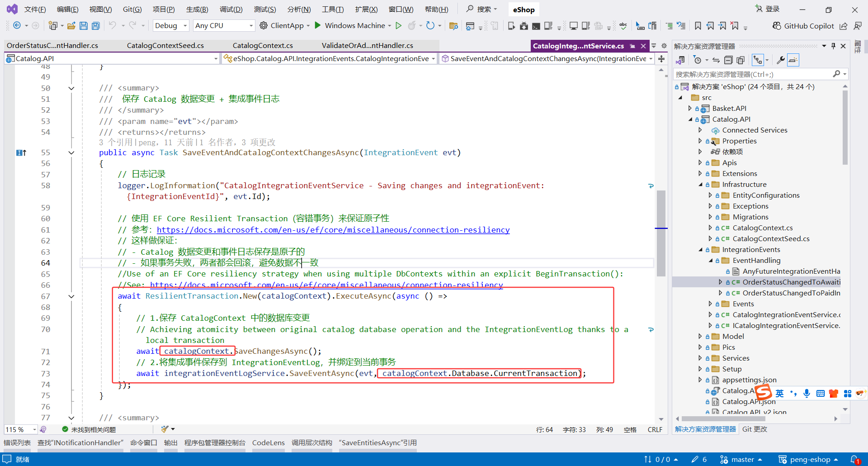The width and height of the screenshot is (868, 466).
Task: Collapse all nodes in Solution Explorer
Action: pyautogui.click(x=728, y=60)
